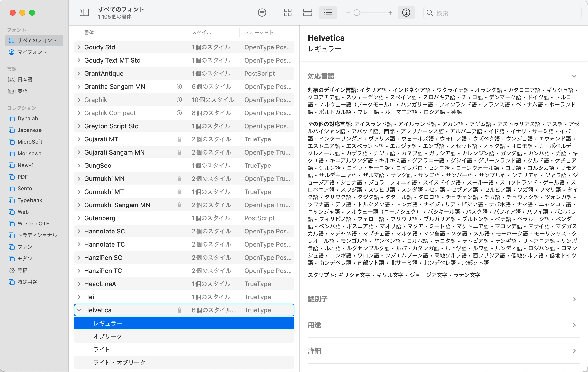588x372 pixels.
Task: Decrease preview size with minus button
Action: [348, 13]
